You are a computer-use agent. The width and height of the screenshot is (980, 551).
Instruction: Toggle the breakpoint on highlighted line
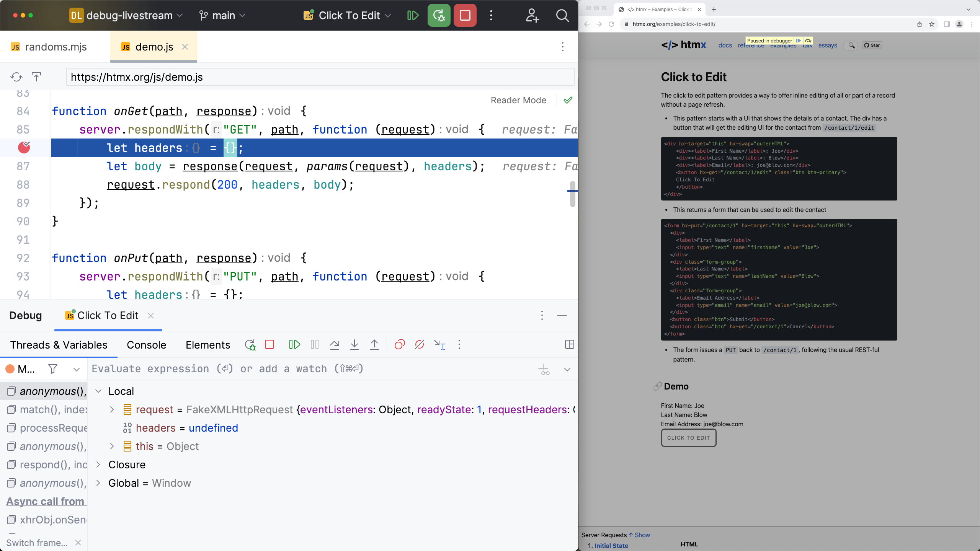pyautogui.click(x=24, y=148)
